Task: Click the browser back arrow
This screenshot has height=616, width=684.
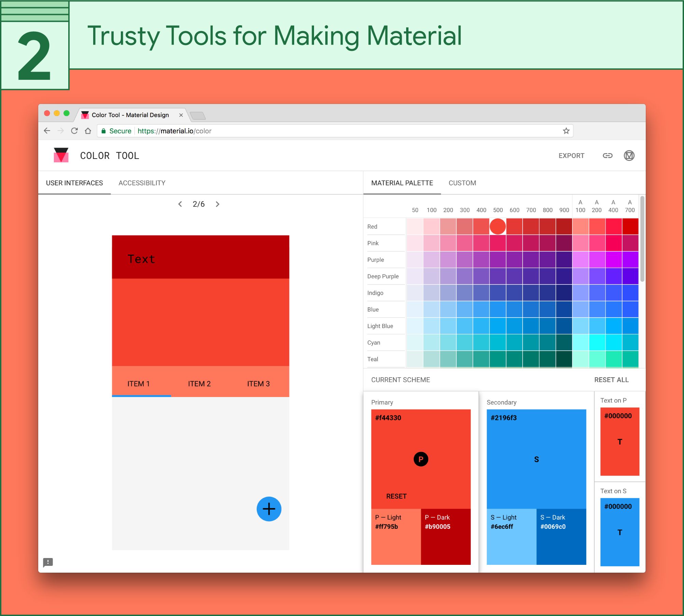Action: (x=47, y=131)
